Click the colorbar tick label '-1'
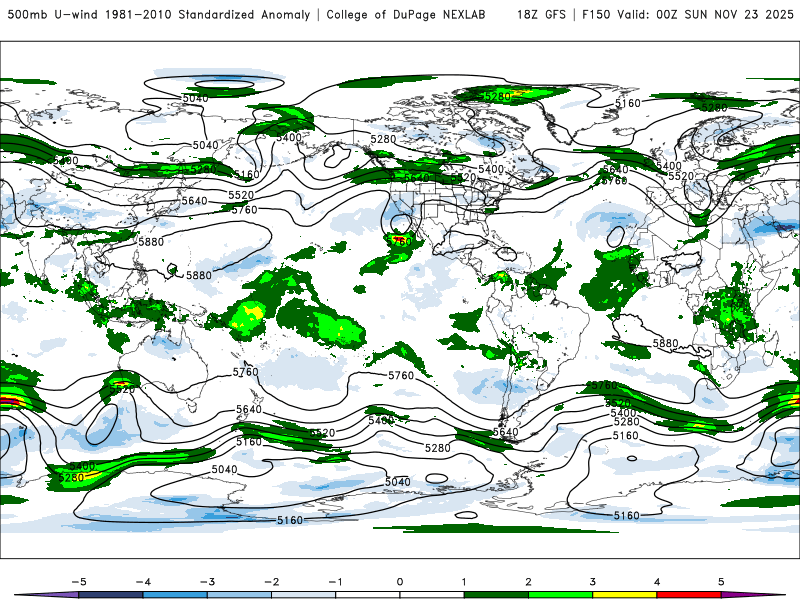 pyautogui.click(x=335, y=582)
